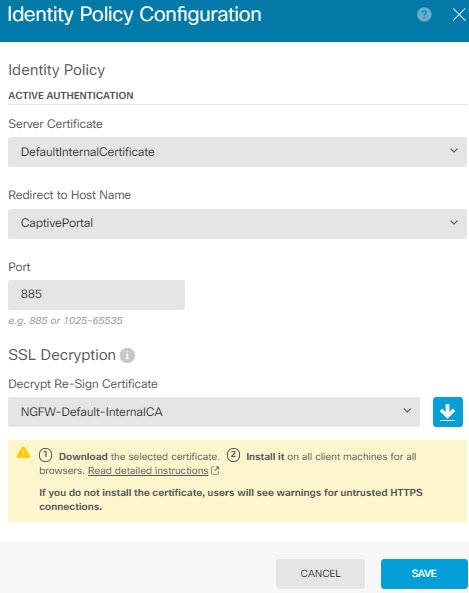Click the circled number 2 step icon
The height and width of the screenshot is (593, 469).
click(x=233, y=455)
